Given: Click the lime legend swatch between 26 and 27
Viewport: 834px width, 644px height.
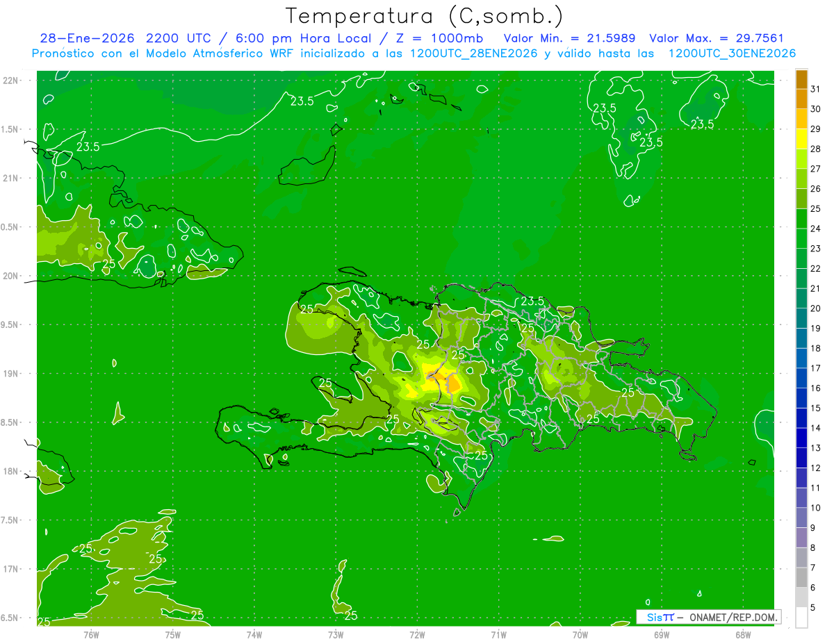Looking at the screenshot, I should [801, 179].
